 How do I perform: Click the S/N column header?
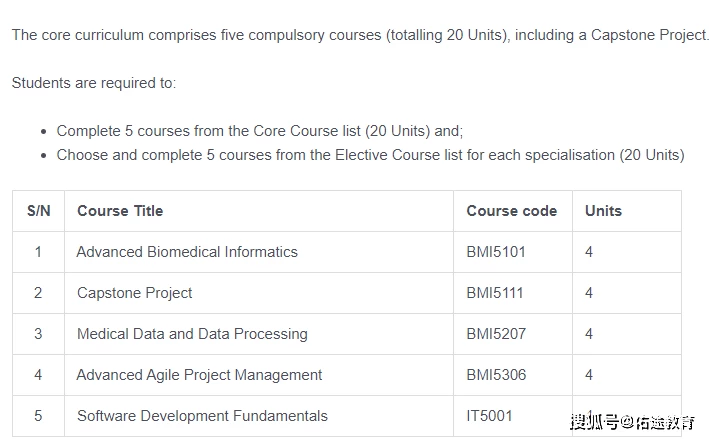(x=38, y=211)
